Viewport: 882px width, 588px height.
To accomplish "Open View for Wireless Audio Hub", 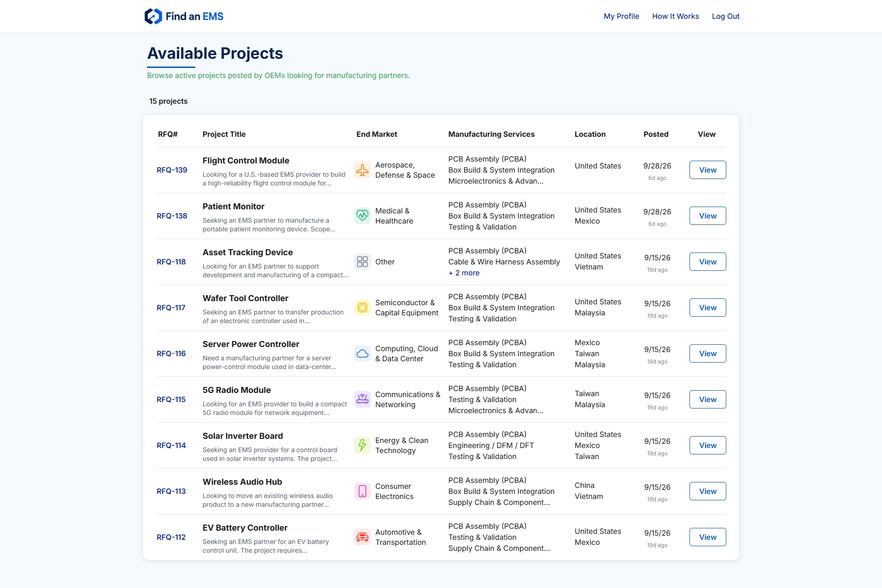I will click(707, 491).
